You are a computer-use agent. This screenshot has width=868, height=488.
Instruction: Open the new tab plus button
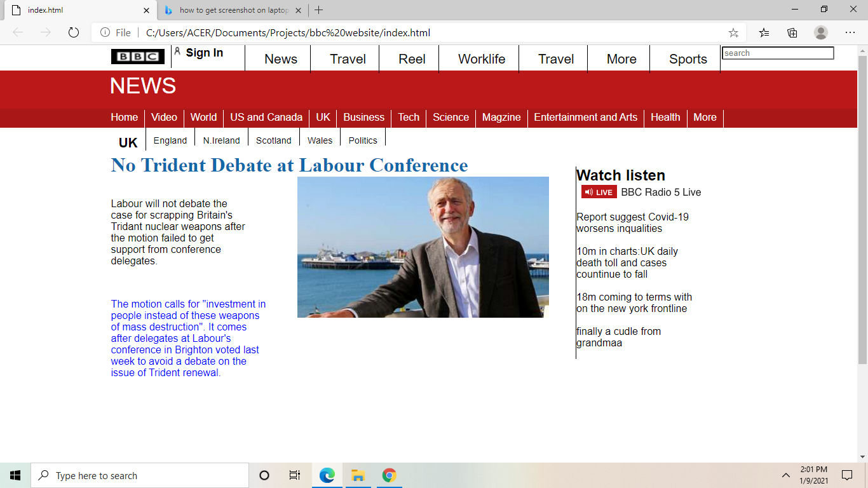319,10
